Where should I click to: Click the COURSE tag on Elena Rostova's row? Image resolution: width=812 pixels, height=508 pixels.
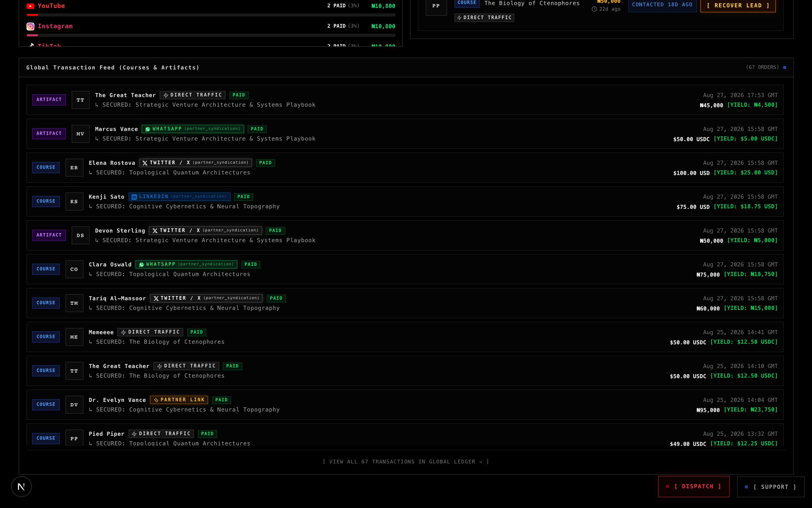46,167
